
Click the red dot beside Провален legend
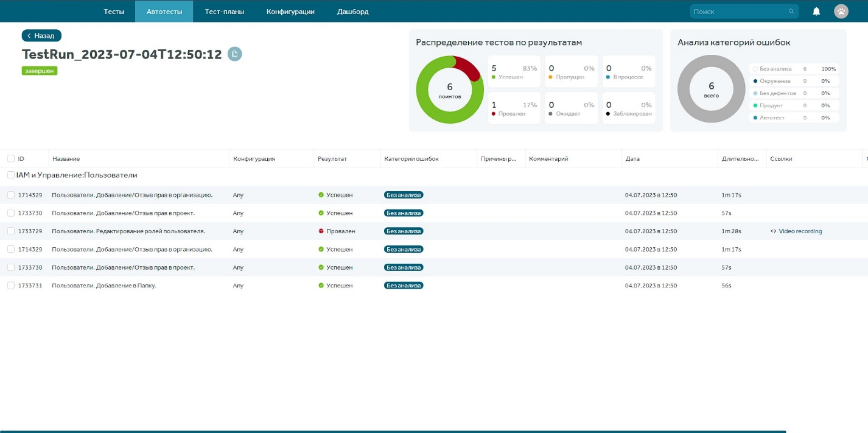click(x=494, y=114)
